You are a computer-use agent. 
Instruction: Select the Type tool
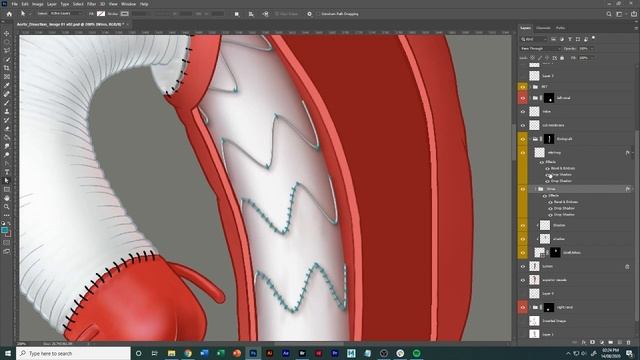tap(7, 172)
